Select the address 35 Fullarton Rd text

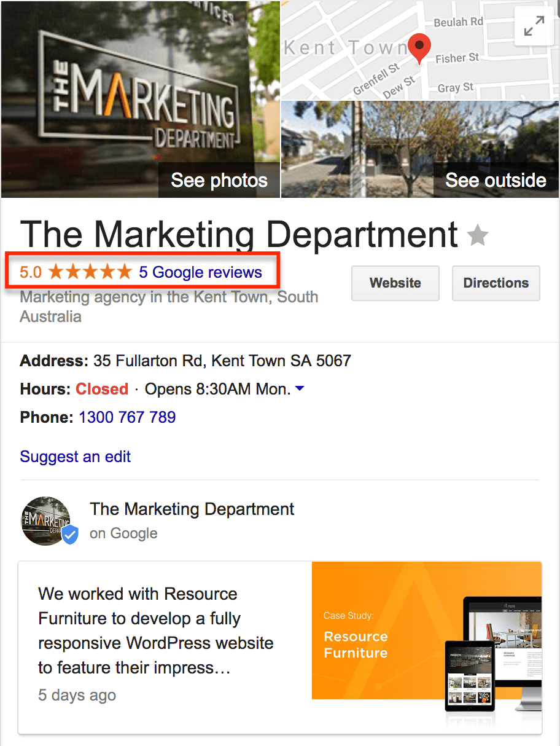222,361
